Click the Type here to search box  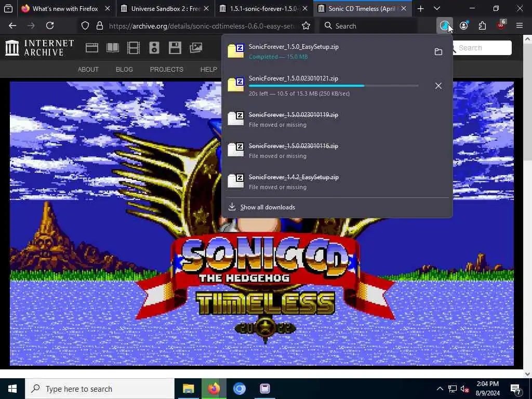[x=99, y=389]
